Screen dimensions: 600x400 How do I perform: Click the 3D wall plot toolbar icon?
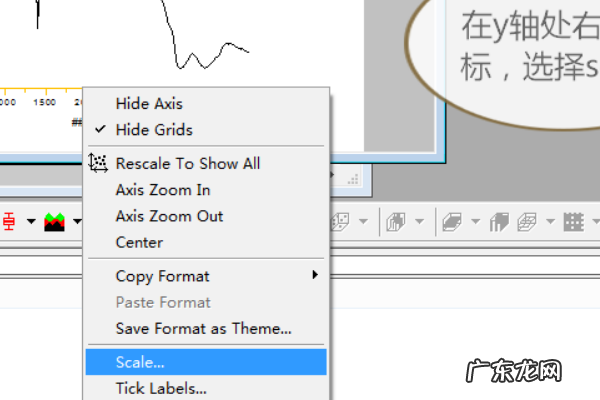click(x=498, y=221)
